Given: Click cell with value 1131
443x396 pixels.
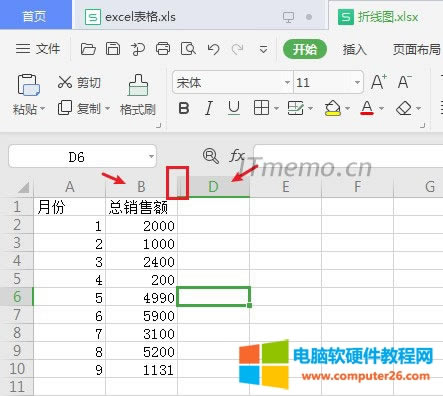Looking at the screenshot, I should click(141, 369).
